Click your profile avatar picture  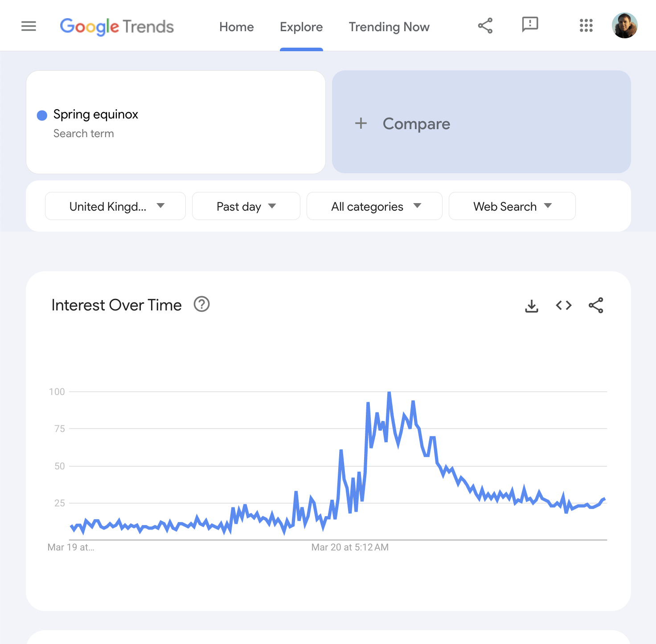click(625, 25)
